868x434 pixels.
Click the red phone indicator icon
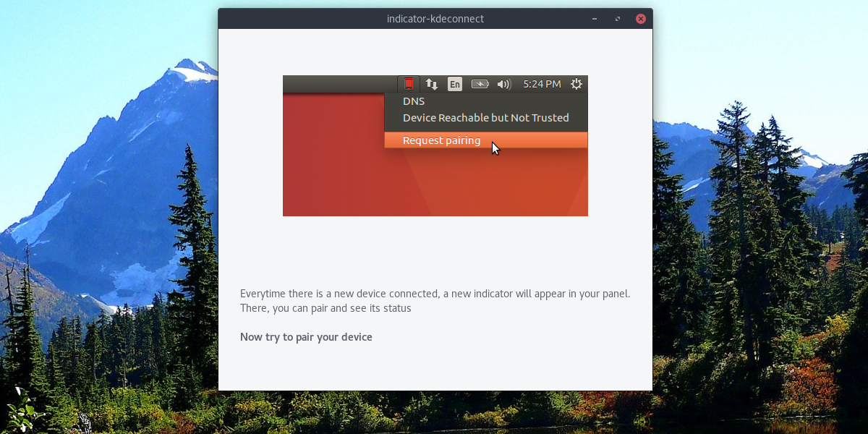409,84
